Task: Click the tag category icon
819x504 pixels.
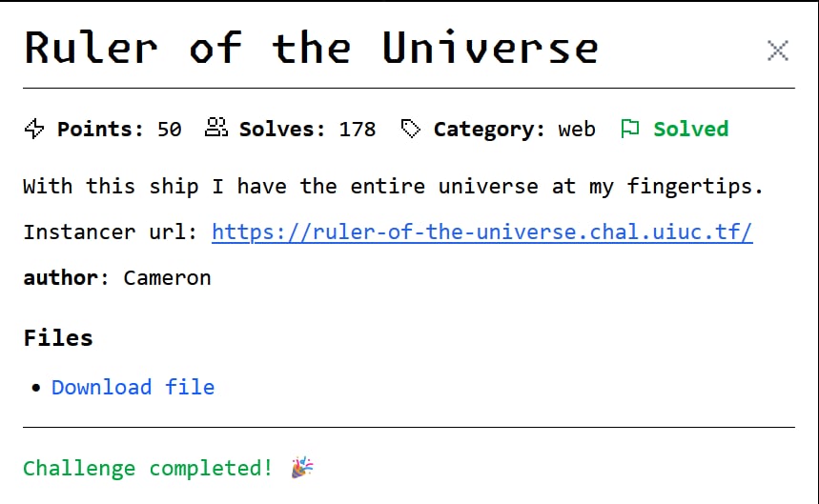Action: point(411,129)
